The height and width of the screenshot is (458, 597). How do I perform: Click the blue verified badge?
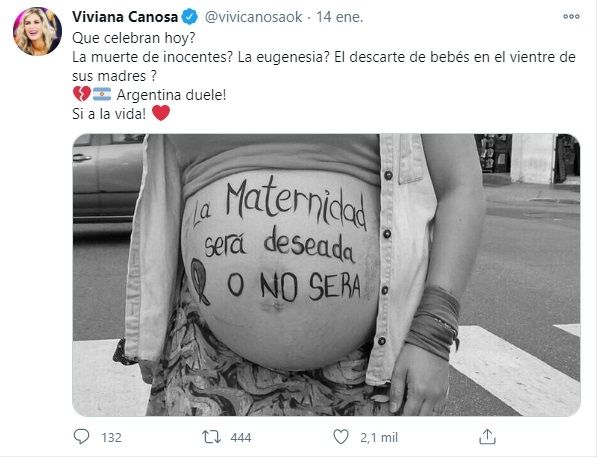(x=190, y=17)
